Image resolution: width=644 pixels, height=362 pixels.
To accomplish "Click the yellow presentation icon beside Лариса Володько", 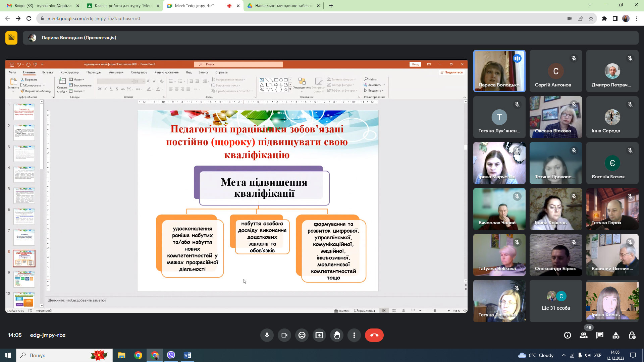I will 11,38.
